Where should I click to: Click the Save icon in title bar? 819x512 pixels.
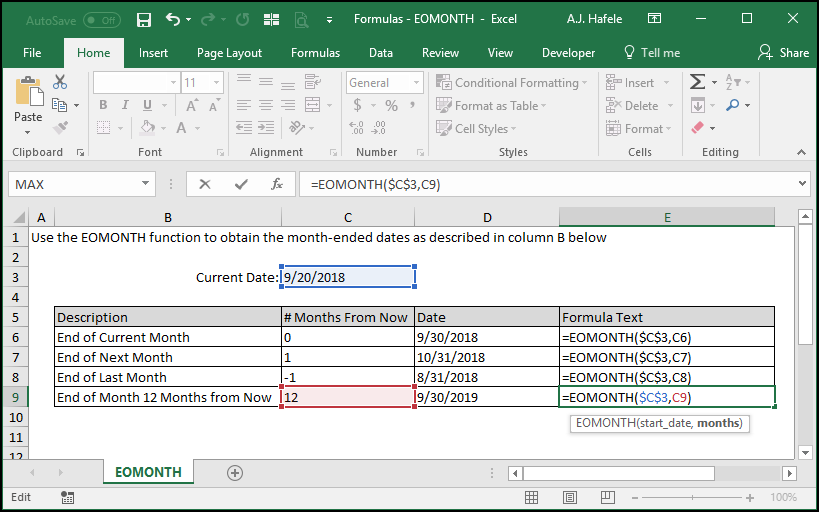[x=144, y=20]
